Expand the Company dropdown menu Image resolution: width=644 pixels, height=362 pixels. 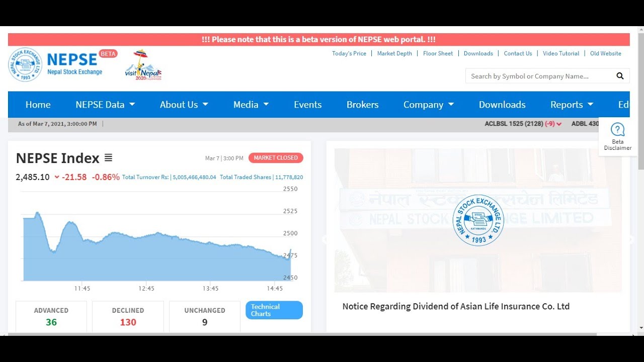[429, 105]
